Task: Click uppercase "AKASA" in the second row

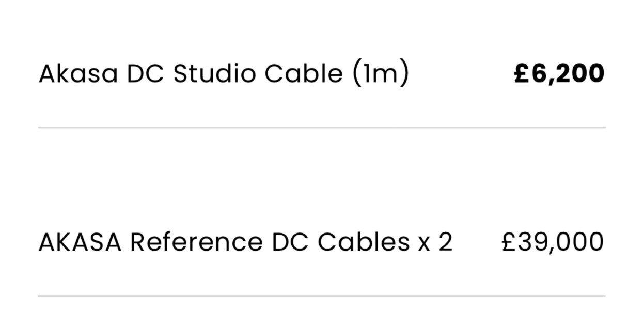Action: (80, 242)
